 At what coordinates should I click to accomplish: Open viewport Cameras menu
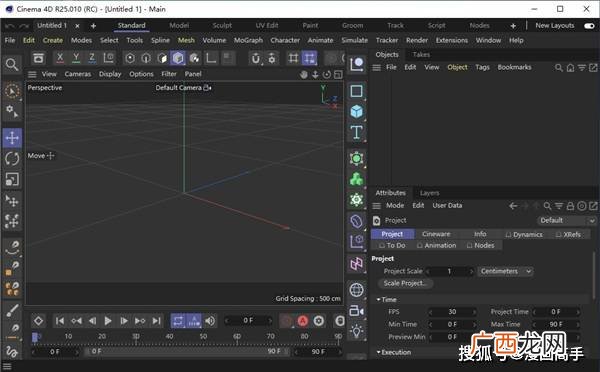[78, 74]
